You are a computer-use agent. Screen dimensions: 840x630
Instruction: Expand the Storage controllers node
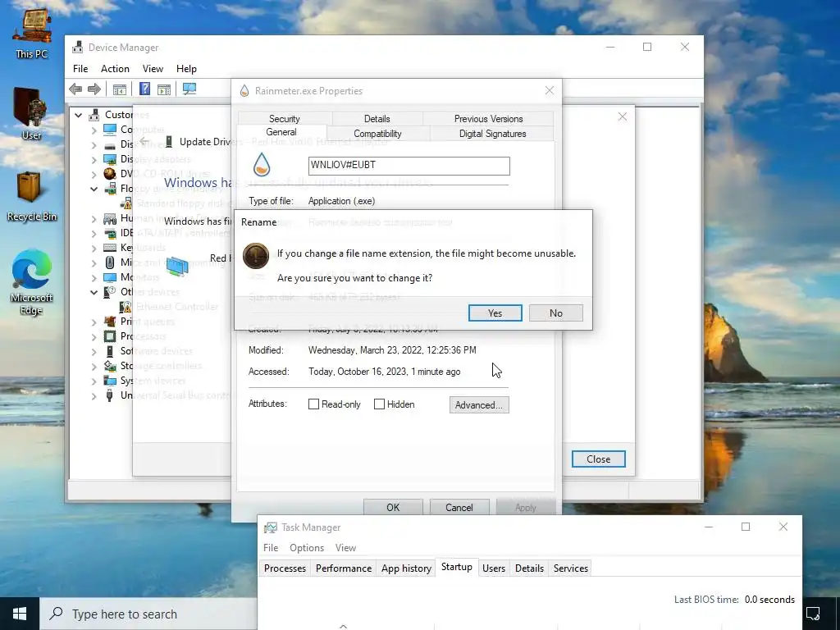click(94, 366)
